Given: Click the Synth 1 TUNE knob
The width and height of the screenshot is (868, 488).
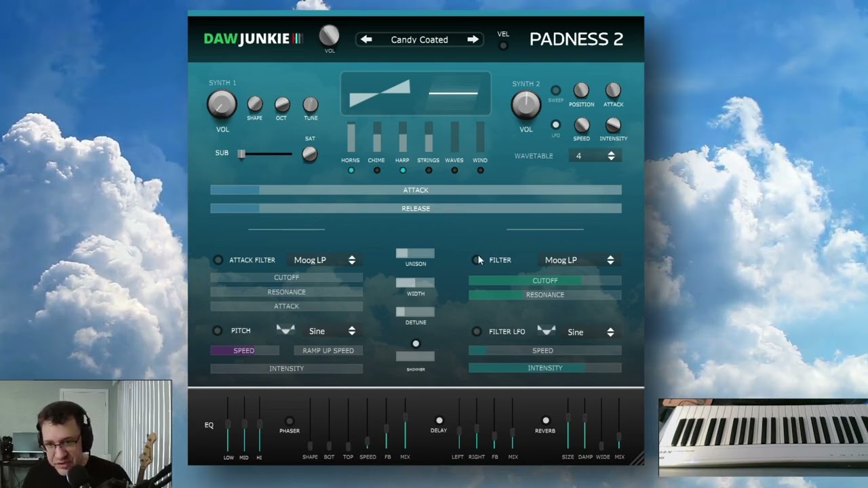Looking at the screenshot, I should 310,104.
